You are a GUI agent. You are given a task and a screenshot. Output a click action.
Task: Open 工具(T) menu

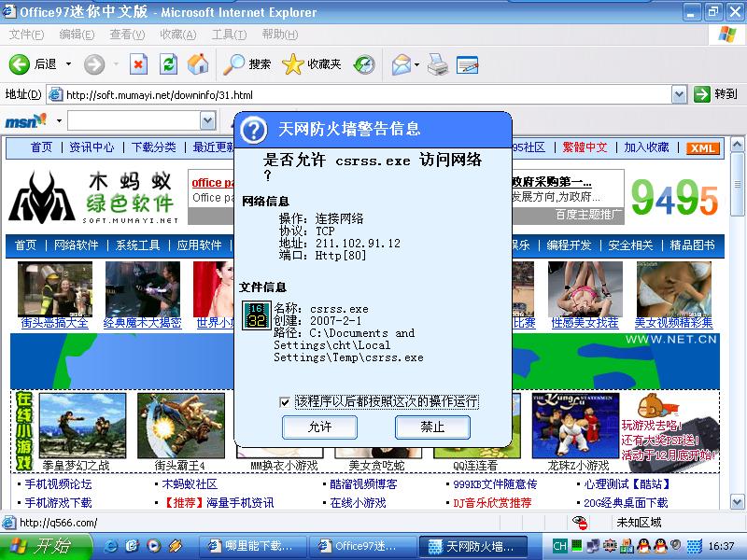229,35
